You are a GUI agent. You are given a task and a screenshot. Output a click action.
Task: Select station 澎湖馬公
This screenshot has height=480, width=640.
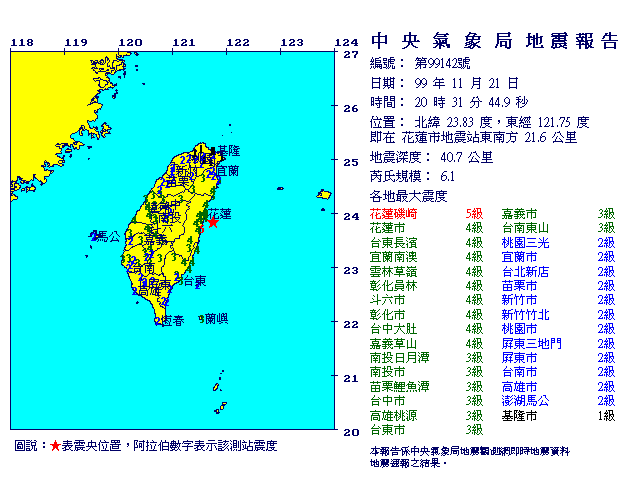pos(525,401)
